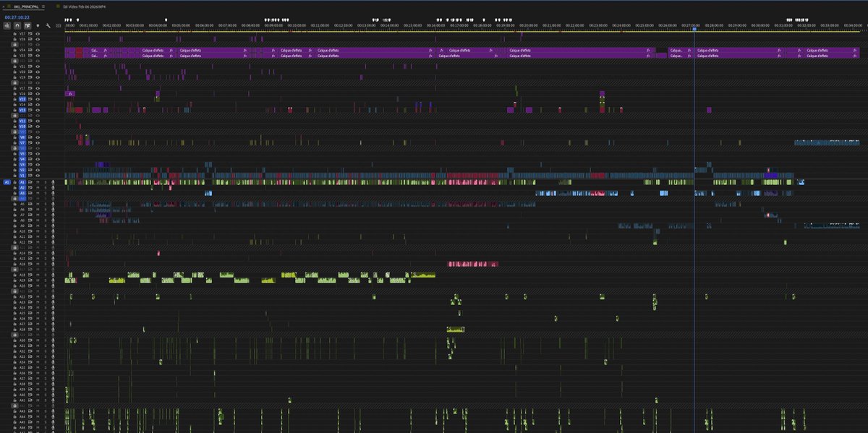Click the playhead timecode 00:27:10:22 field
This screenshot has height=433, width=868.
click(x=17, y=17)
